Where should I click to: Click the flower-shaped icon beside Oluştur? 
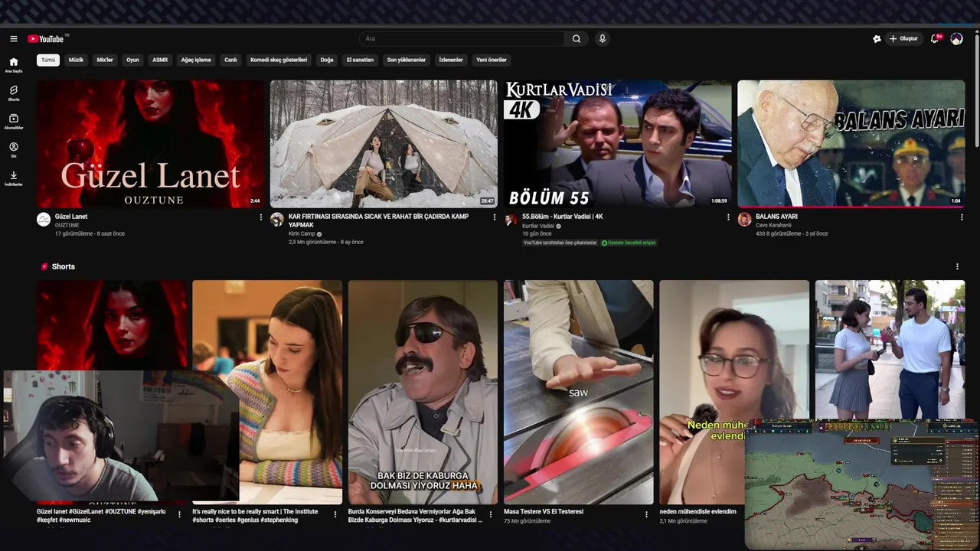(x=877, y=39)
